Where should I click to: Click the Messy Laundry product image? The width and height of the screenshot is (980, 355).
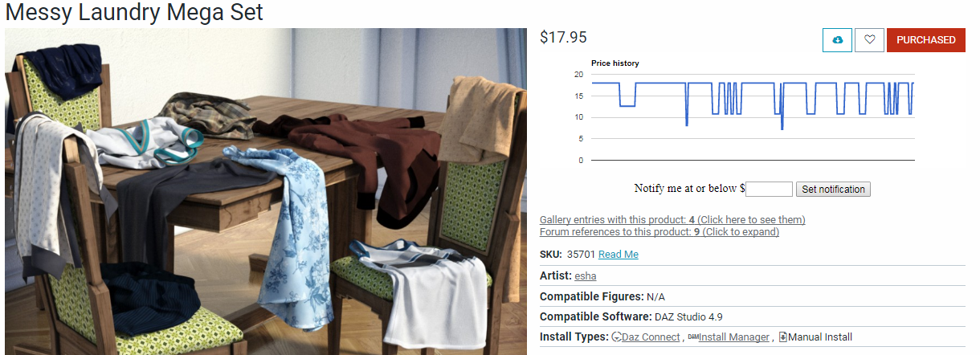266,191
